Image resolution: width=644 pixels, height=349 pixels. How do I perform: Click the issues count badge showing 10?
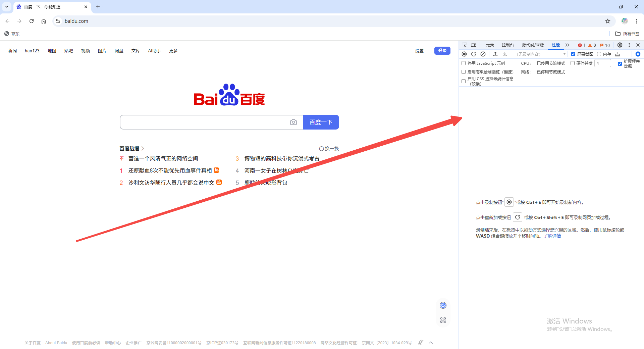coord(605,45)
